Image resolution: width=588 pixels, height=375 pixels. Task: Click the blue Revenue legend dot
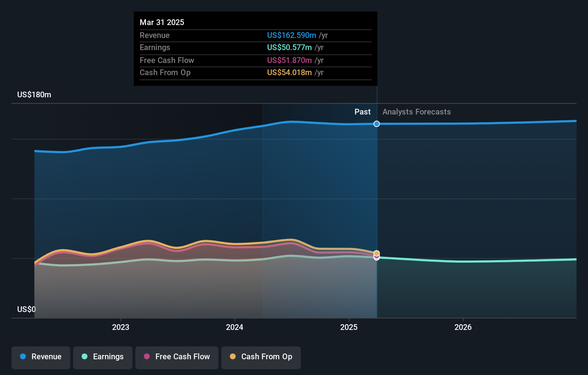(23, 356)
